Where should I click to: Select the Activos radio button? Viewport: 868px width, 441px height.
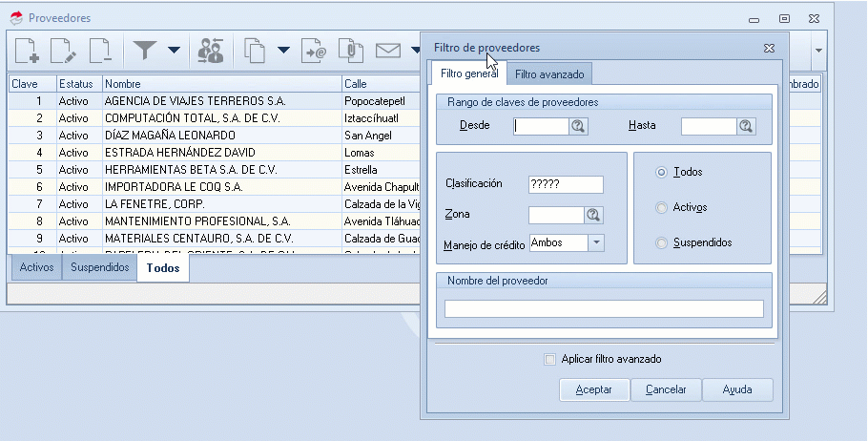point(661,208)
